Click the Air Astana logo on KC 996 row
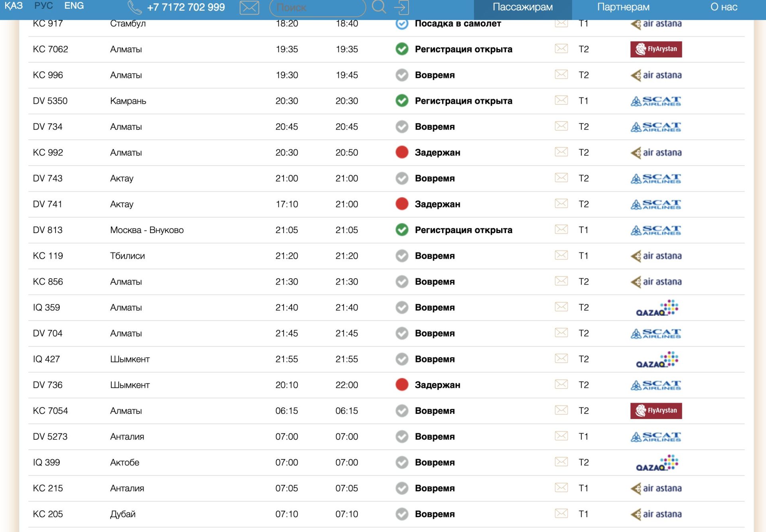 656,75
